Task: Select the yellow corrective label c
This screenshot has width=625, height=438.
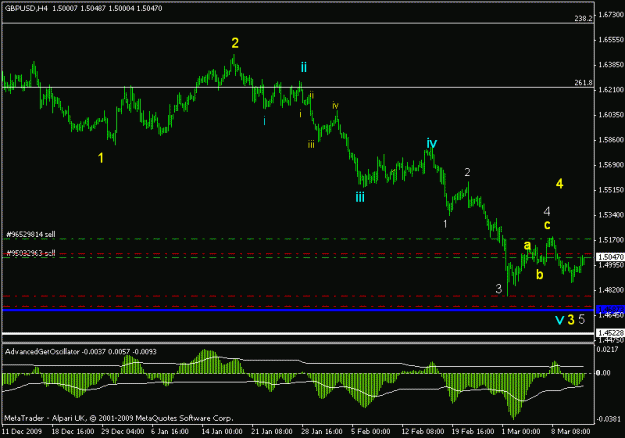Action: (547, 225)
